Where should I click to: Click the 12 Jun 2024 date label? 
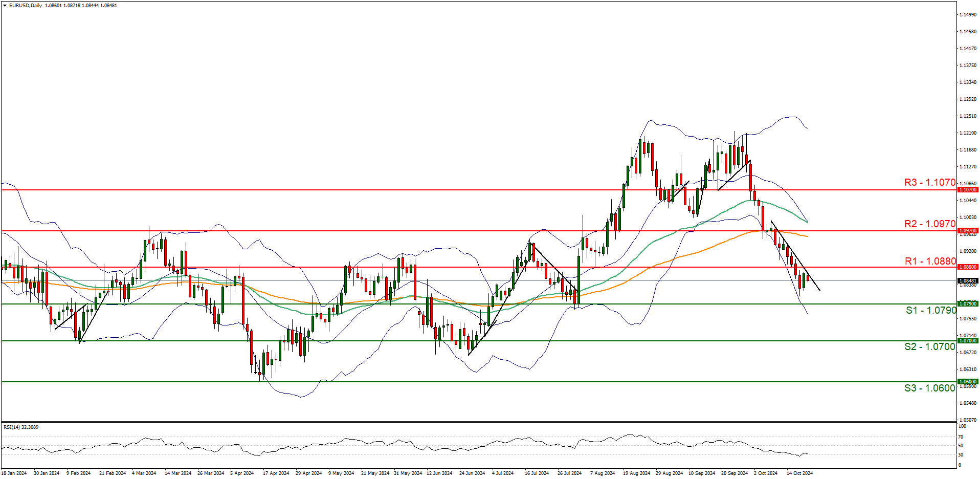[x=439, y=473]
